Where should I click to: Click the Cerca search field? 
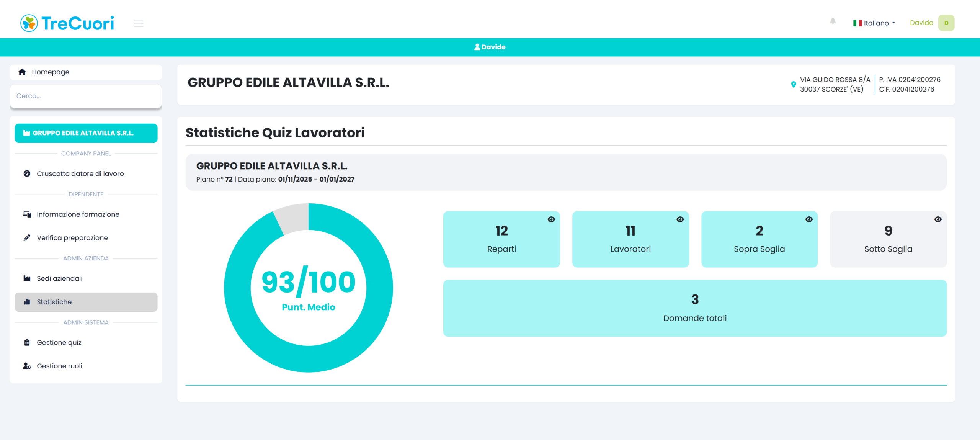tap(86, 96)
